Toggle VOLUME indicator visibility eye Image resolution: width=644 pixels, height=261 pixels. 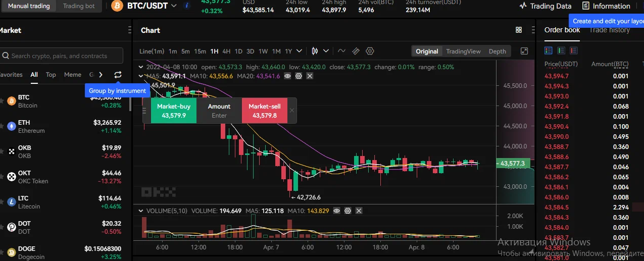point(336,211)
